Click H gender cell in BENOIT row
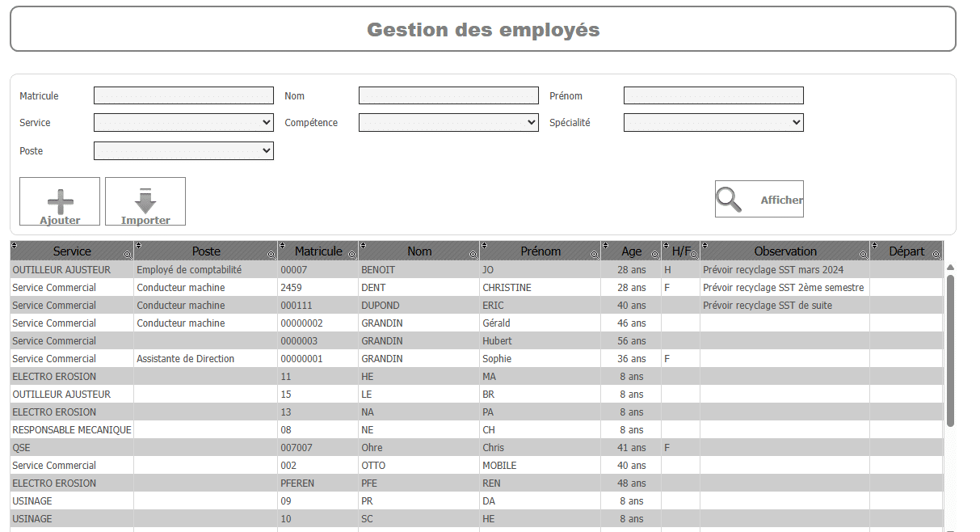 681,270
